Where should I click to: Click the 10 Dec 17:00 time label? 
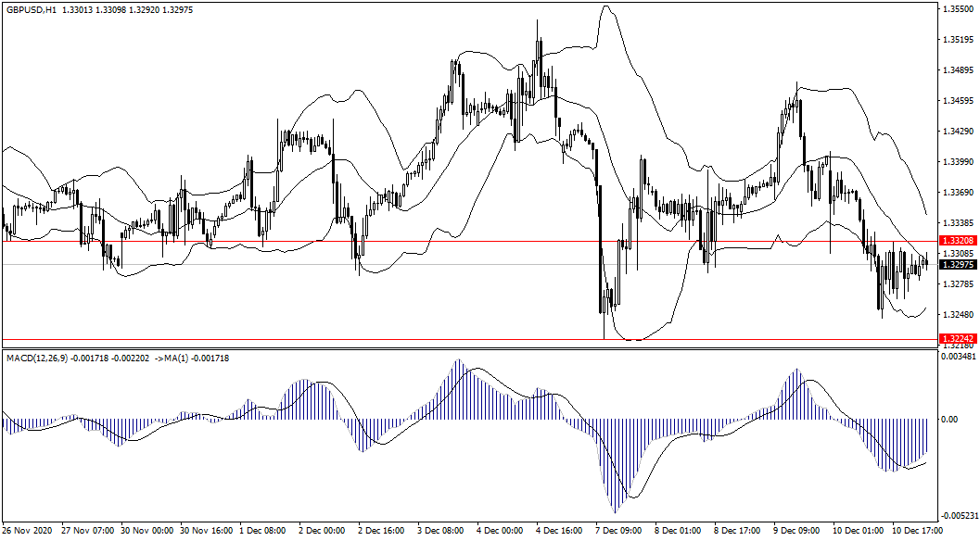(x=917, y=532)
